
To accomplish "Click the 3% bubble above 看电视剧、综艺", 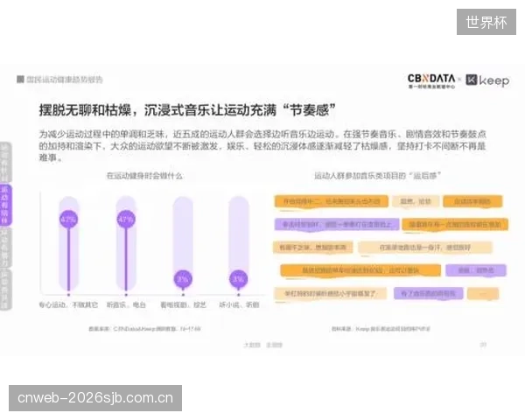I will (x=183, y=278).
